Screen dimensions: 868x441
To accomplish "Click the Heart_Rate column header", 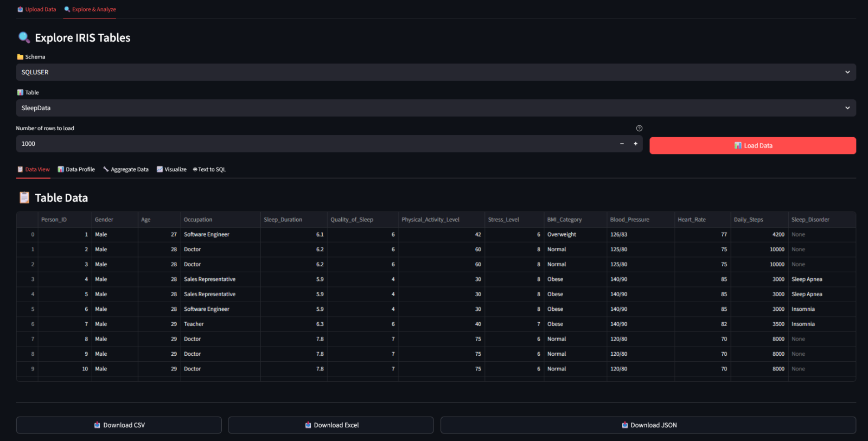I will point(692,220).
